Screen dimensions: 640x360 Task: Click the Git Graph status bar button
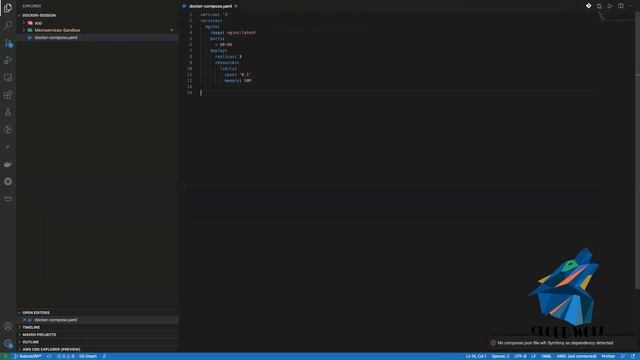pyautogui.click(x=88, y=356)
